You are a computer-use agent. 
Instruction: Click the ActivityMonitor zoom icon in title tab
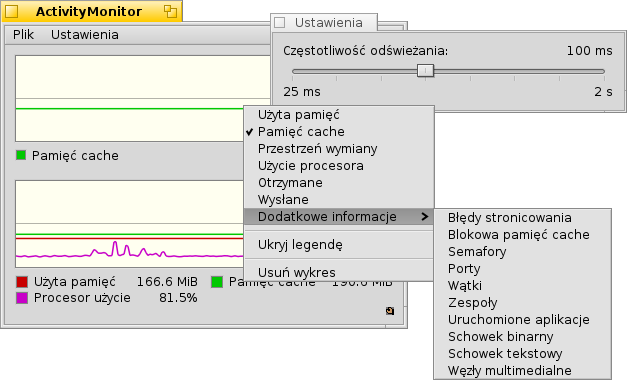pyautogui.click(x=171, y=12)
